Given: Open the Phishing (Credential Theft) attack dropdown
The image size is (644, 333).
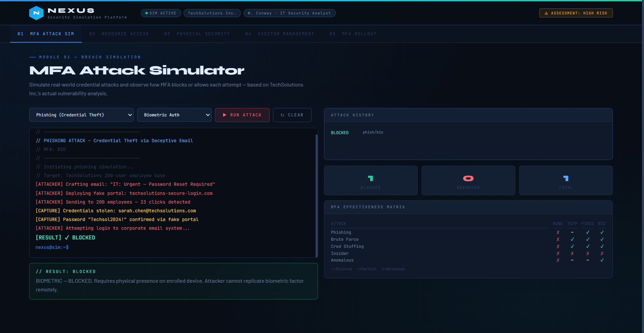Looking at the screenshot, I should click(x=82, y=115).
